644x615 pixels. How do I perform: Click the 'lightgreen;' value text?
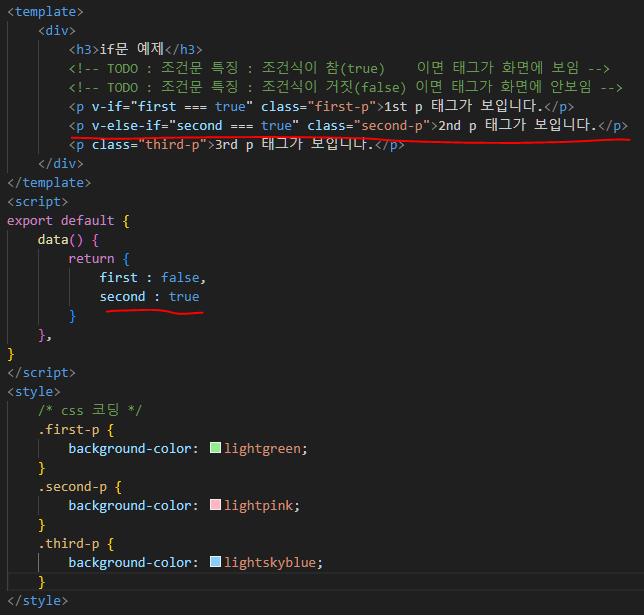point(266,448)
